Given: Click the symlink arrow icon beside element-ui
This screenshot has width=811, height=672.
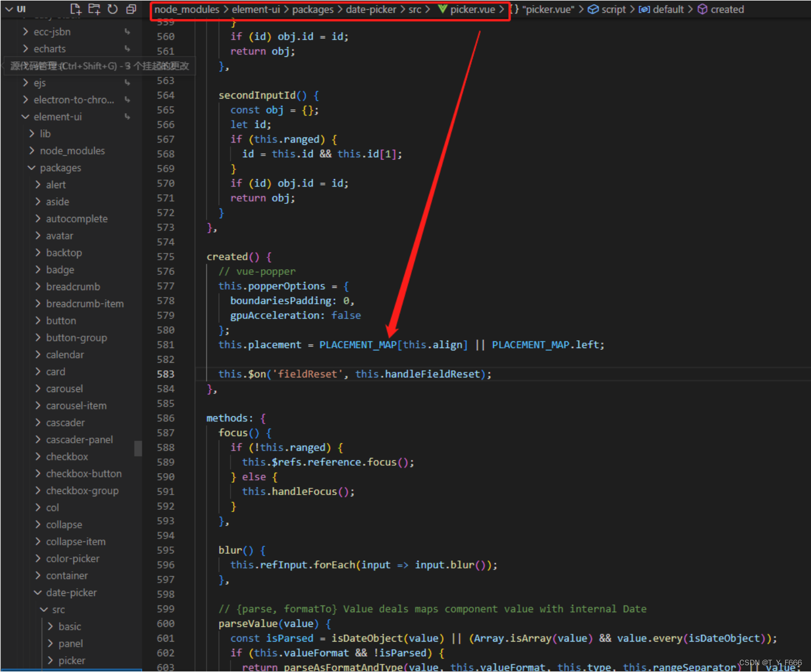Looking at the screenshot, I should [127, 117].
